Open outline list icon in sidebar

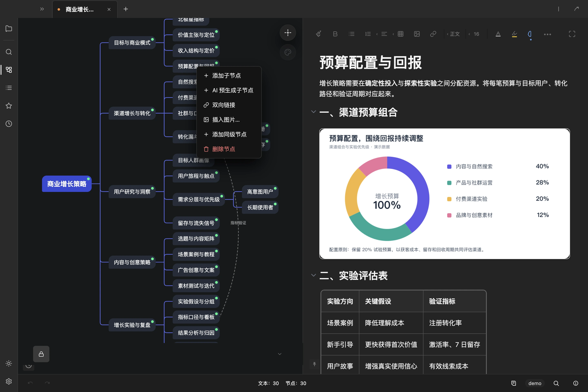[9, 88]
